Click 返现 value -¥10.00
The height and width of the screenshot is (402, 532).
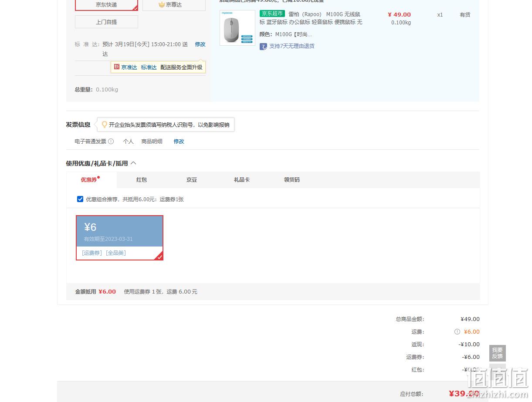tap(469, 345)
